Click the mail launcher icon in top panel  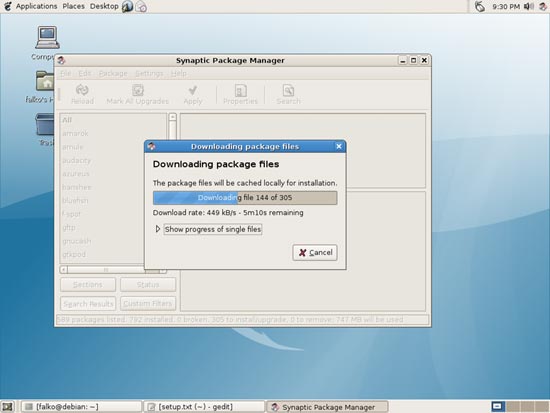click(141, 6)
